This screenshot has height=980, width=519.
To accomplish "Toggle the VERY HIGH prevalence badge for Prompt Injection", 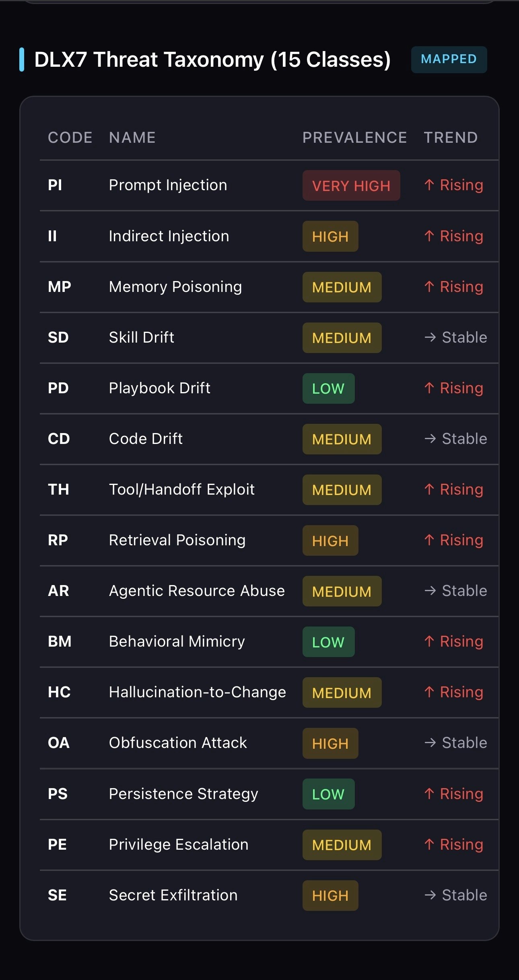I will [351, 185].
